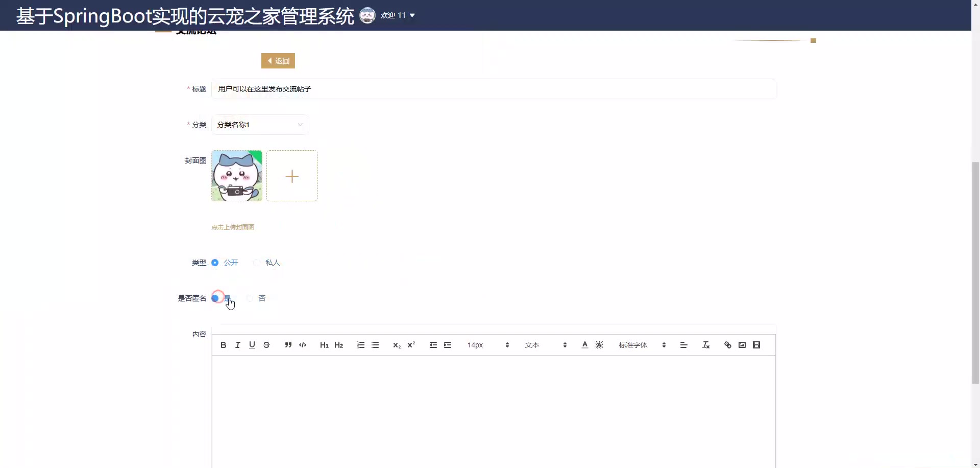This screenshot has width=980, height=468.
Task: Open the 标准字体 font family dropdown
Action: pos(642,345)
